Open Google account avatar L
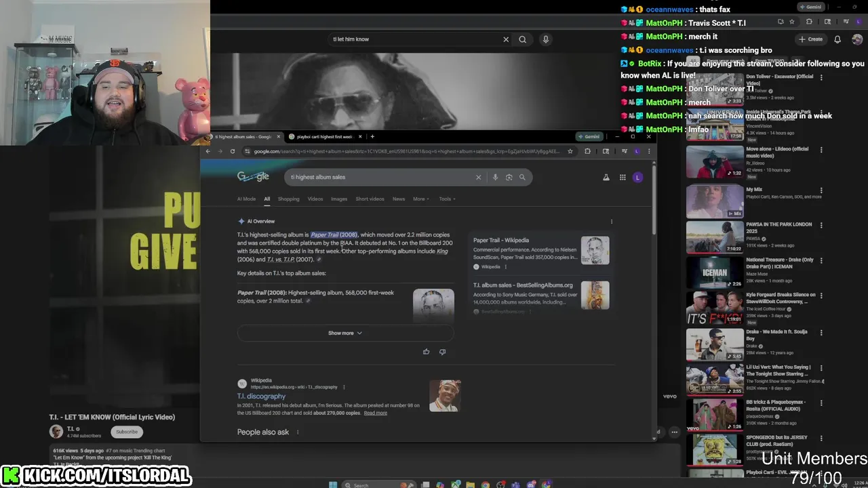 click(637, 177)
